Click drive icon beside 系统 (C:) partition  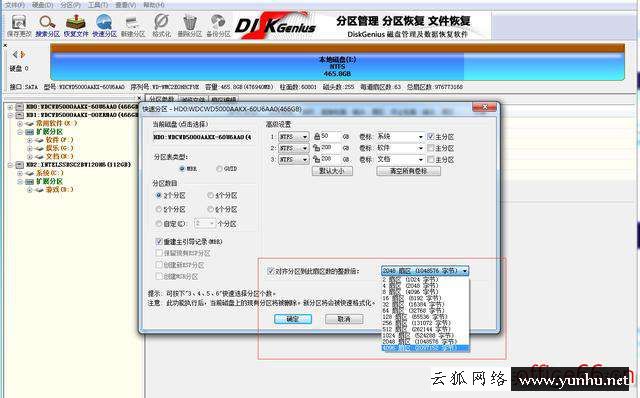[29, 173]
